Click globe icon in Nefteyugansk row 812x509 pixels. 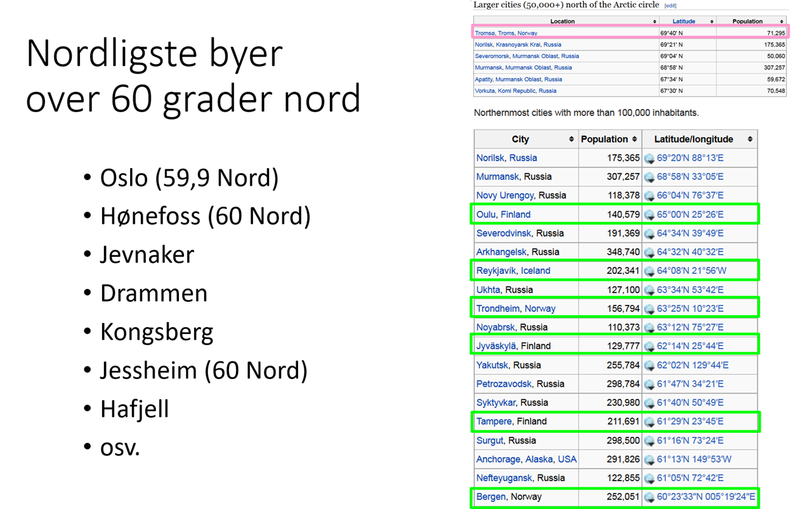point(650,479)
